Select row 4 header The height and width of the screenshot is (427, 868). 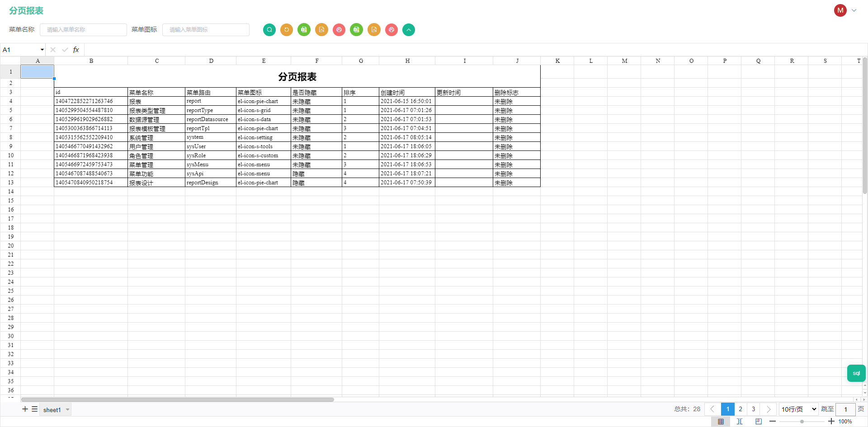(10, 101)
